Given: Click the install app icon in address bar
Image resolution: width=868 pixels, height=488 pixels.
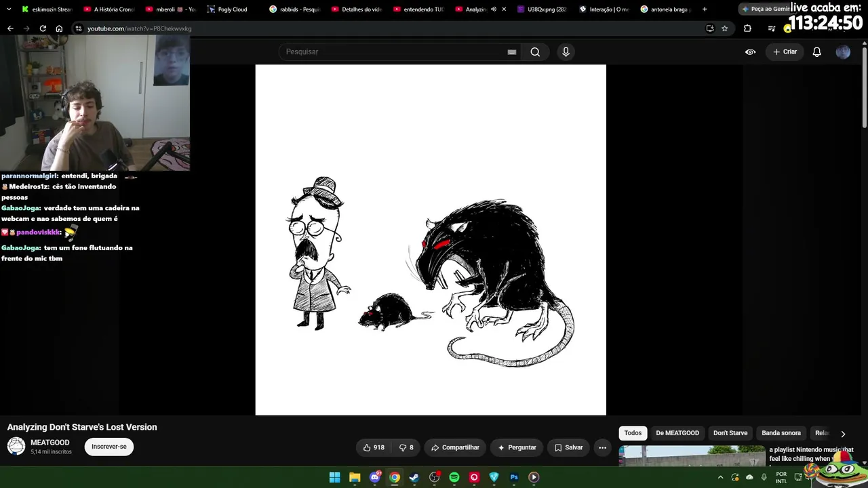Looking at the screenshot, I should pyautogui.click(x=710, y=28).
